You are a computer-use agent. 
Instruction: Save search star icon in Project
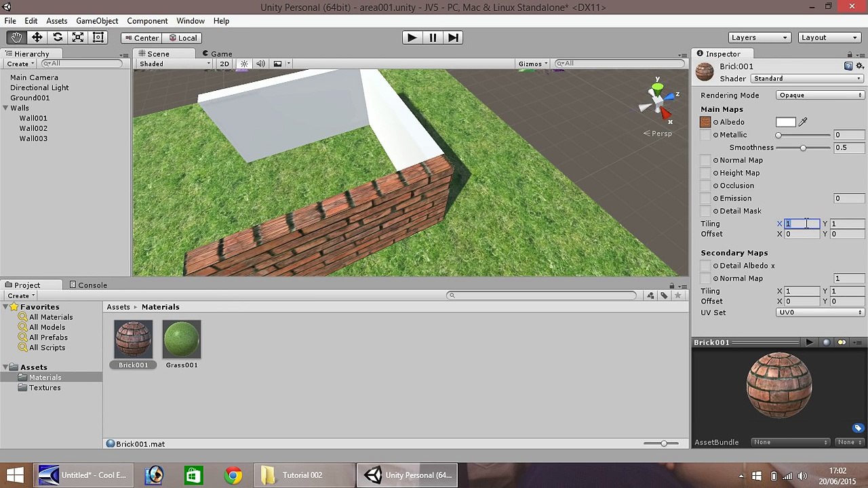(x=677, y=296)
